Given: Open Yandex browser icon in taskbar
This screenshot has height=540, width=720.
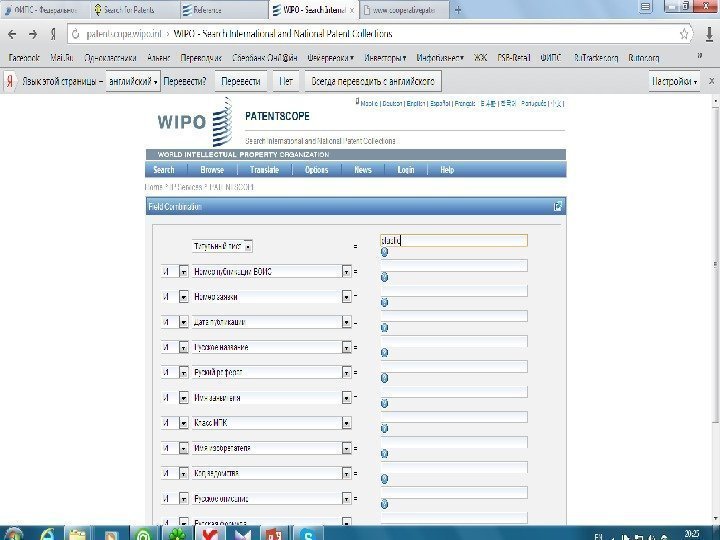Looking at the screenshot, I should point(210,535).
